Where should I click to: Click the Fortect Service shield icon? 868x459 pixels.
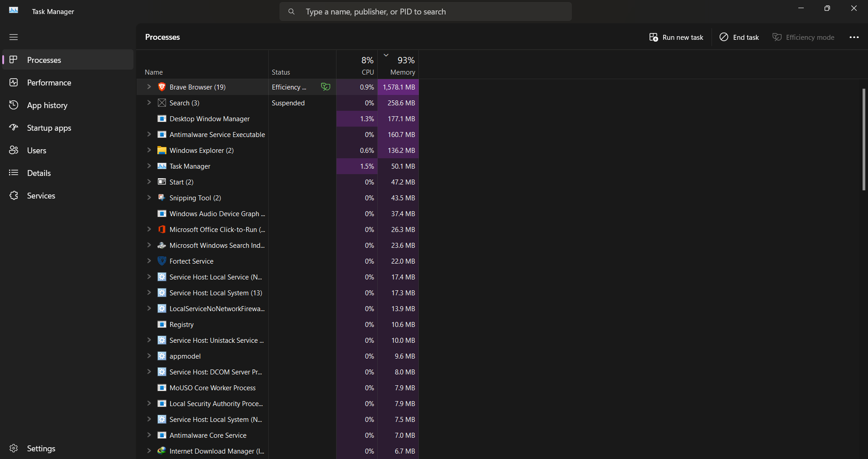pyautogui.click(x=161, y=261)
